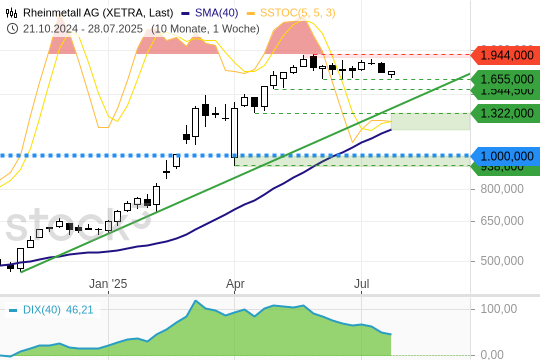The image size is (540, 360).
Task: Click the Apr axis marker
Action: click(235, 284)
